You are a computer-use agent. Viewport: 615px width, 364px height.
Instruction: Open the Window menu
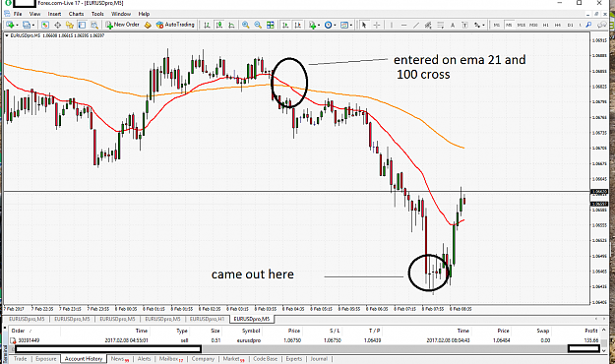[x=121, y=14]
